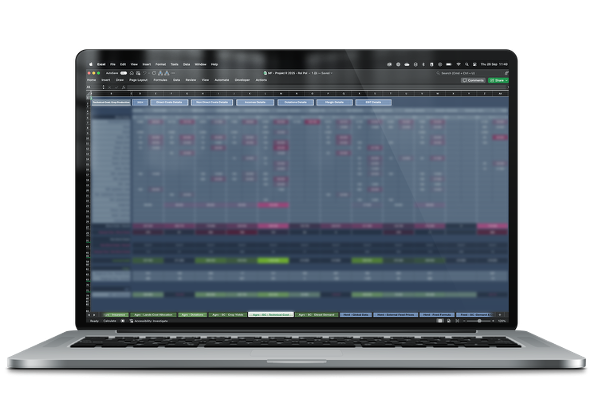Image resolution: width=598 pixels, height=420 pixels.
Task: Click the Comments button
Action: coord(473,80)
